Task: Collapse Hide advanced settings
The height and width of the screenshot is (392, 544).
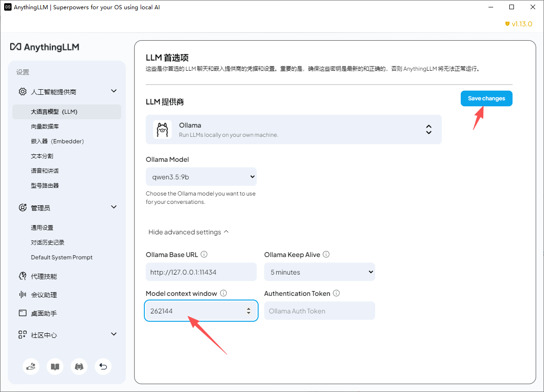Action: [188, 232]
